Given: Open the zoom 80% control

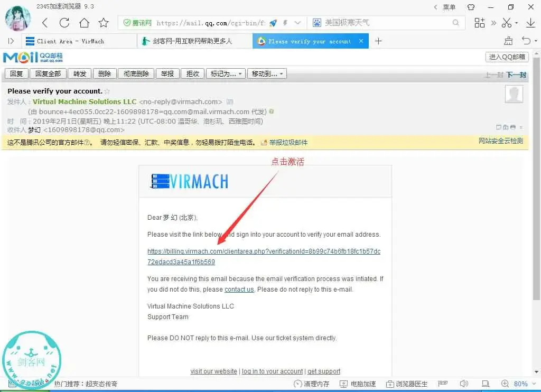Looking at the screenshot, I should [x=519, y=384].
